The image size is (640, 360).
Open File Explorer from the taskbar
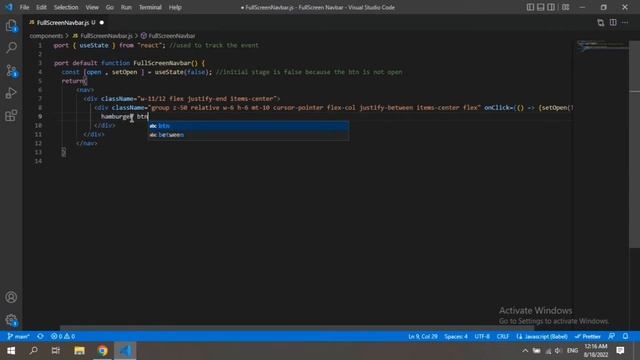point(79,351)
